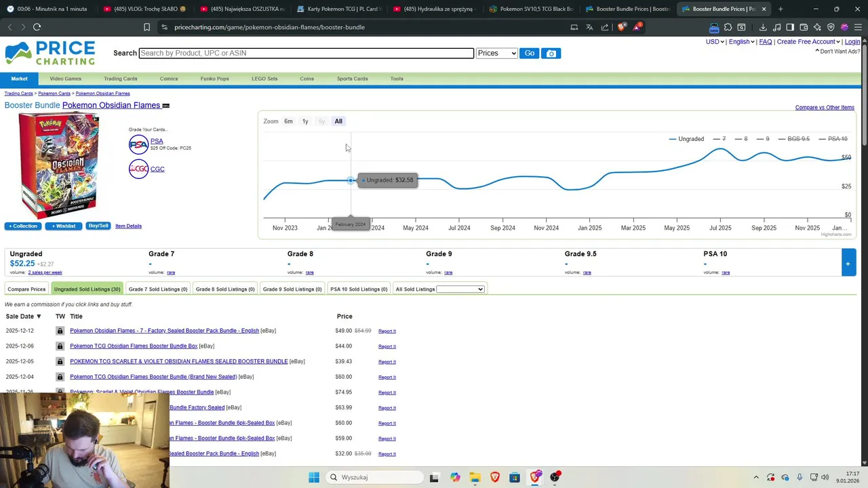
Task: Open the English language dropdown
Action: 742,42
